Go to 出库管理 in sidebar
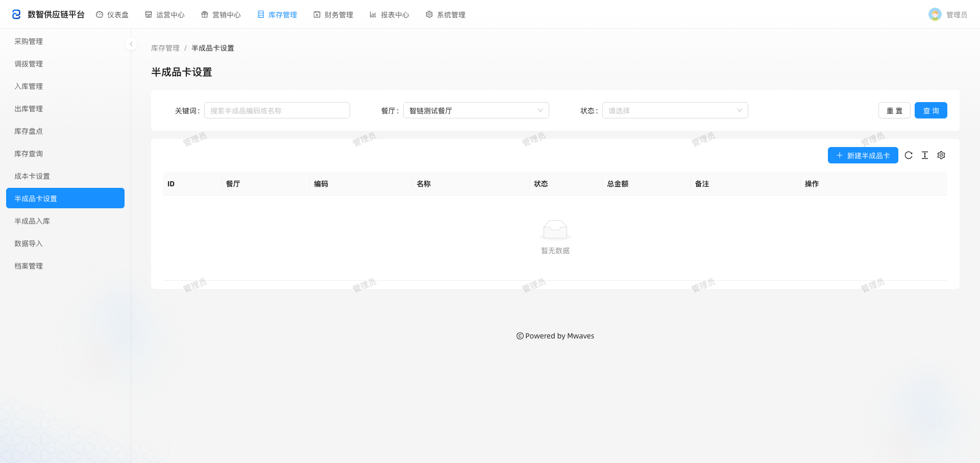This screenshot has width=980, height=463. point(65,109)
